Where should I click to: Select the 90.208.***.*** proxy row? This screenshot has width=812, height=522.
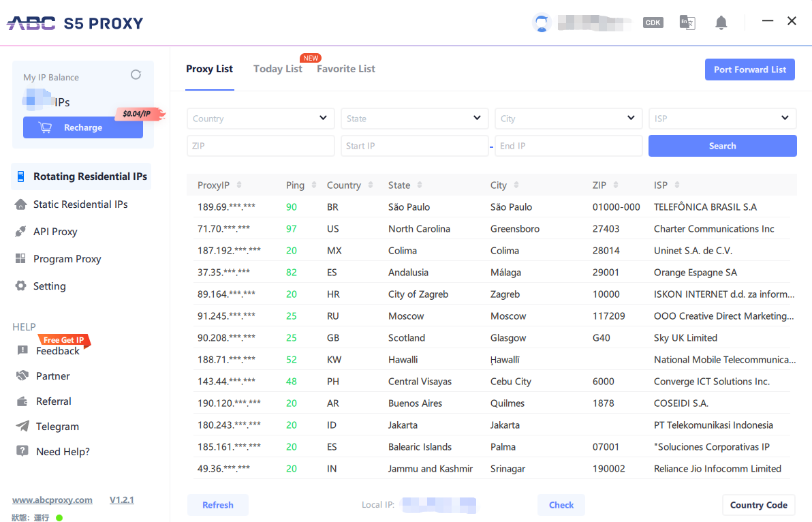coord(491,337)
